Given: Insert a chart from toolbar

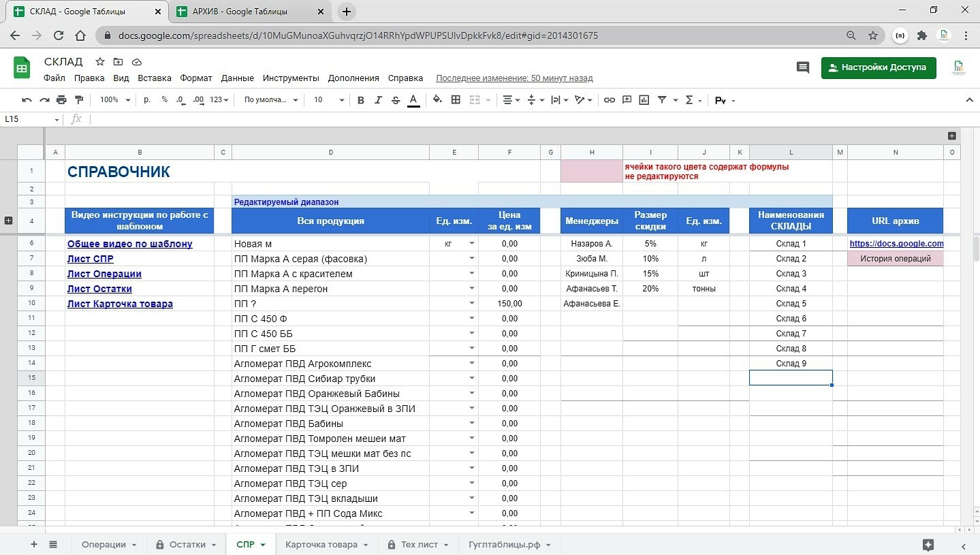Looking at the screenshot, I should pos(644,100).
